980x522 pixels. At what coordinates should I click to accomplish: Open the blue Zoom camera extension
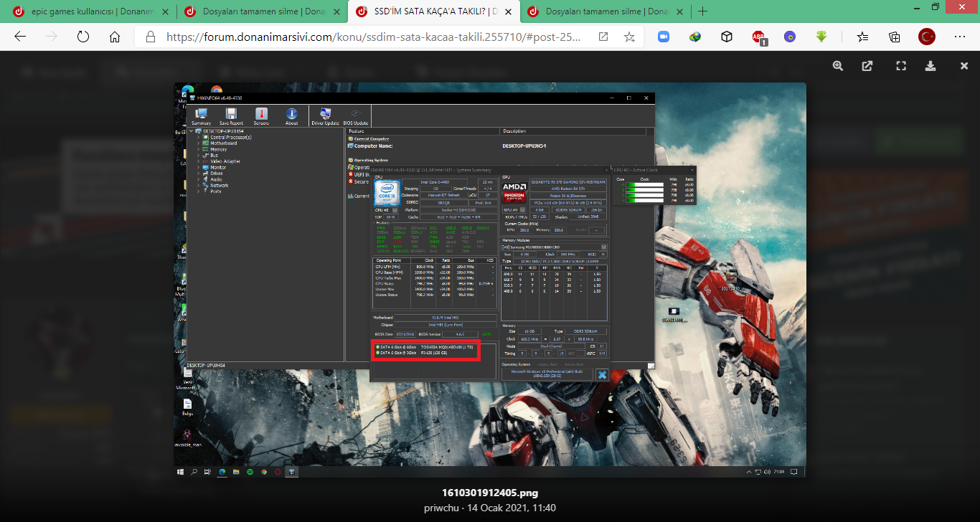click(x=664, y=37)
